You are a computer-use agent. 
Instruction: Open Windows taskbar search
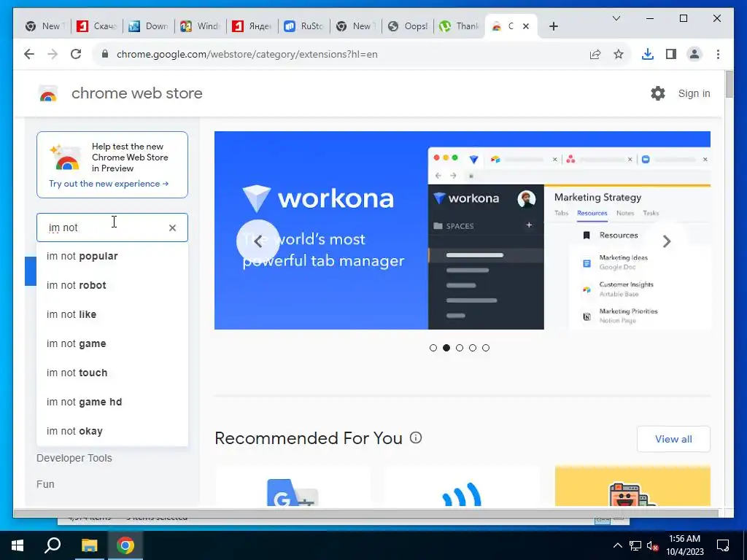pyautogui.click(x=53, y=545)
